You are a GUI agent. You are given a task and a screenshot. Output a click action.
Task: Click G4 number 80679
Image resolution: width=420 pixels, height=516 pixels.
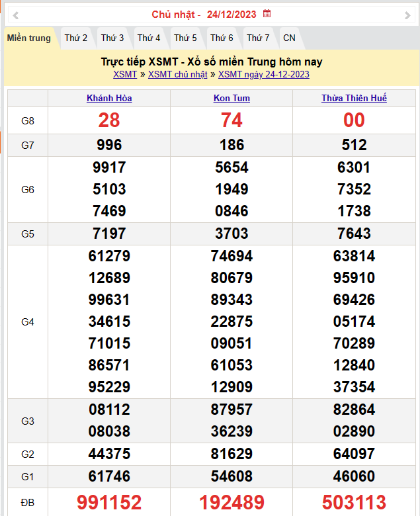pos(232,278)
